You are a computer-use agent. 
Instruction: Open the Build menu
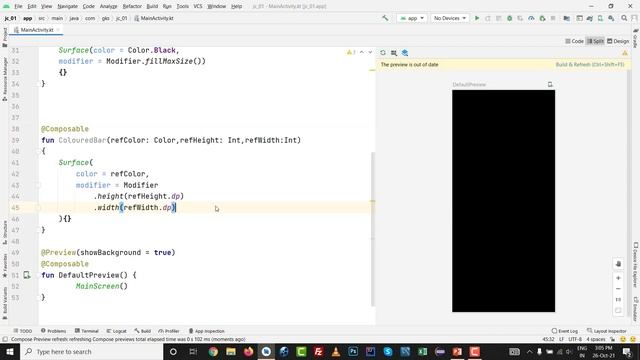click(x=152, y=6)
